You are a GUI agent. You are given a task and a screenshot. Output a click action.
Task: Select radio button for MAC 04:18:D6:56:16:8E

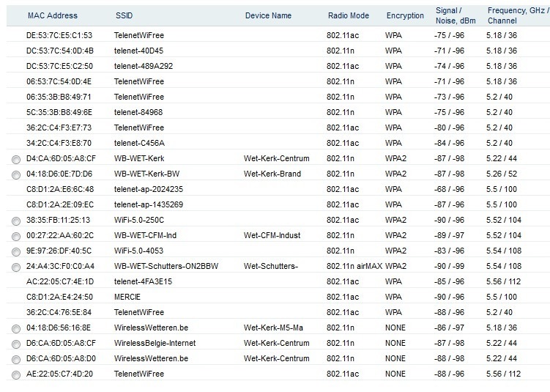coord(16,329)
